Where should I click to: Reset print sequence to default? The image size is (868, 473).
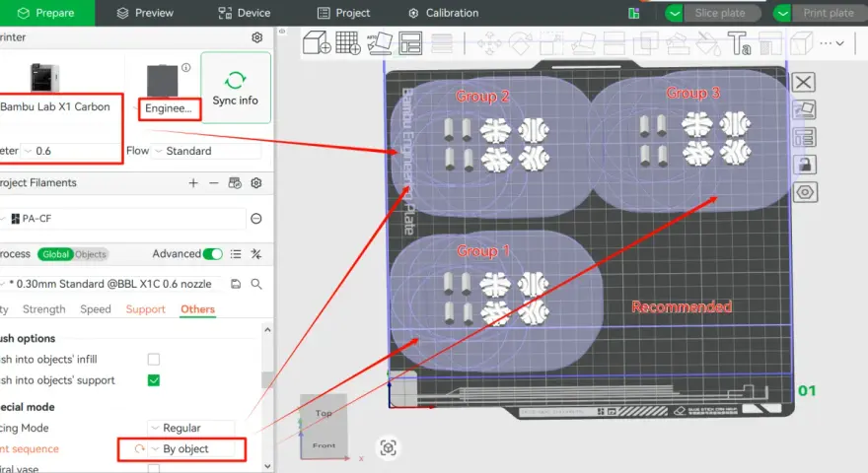point(139,448)
